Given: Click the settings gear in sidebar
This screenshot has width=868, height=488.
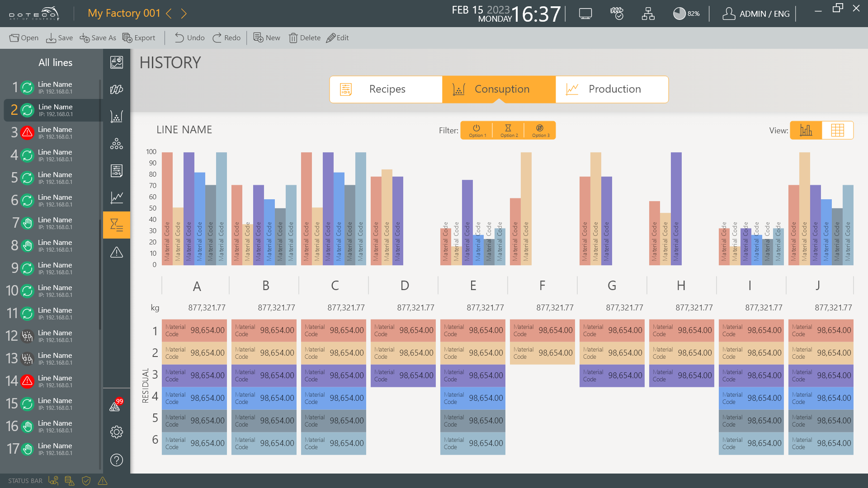Looking at the screenshot, I should tap(117, 432).
